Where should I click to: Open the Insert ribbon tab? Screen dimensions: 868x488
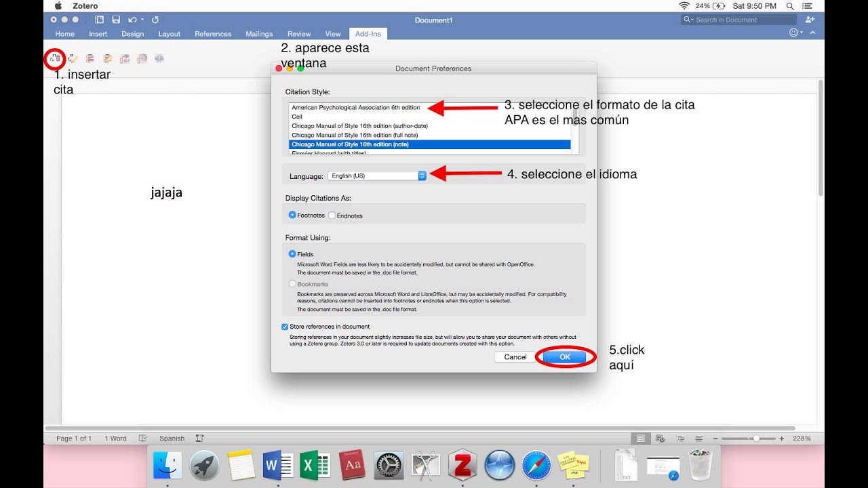98,34
